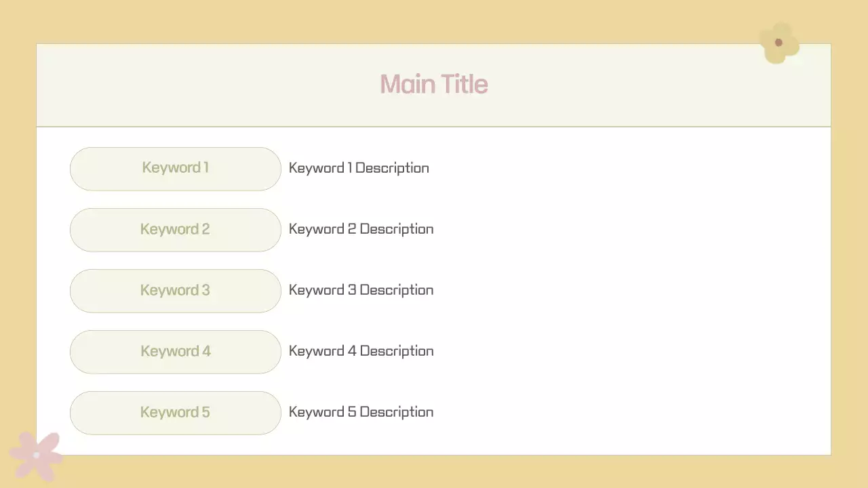
Task: Select the word 'Title' in the heading
Action: point(465,85)
